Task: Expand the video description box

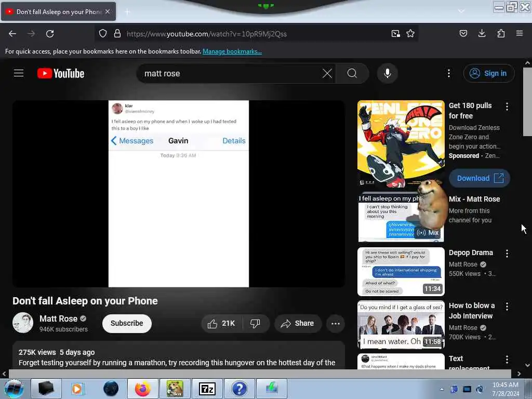Action: [x=179, y=355]
